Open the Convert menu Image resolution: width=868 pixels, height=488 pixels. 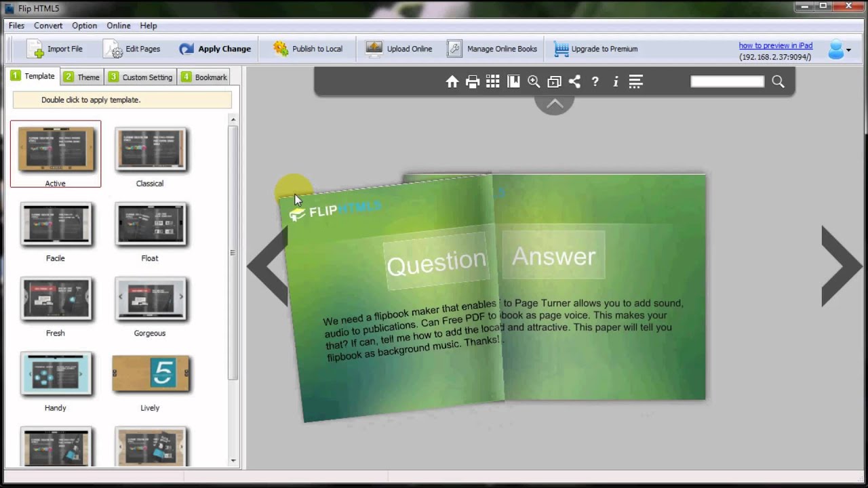tap(48, 26)
